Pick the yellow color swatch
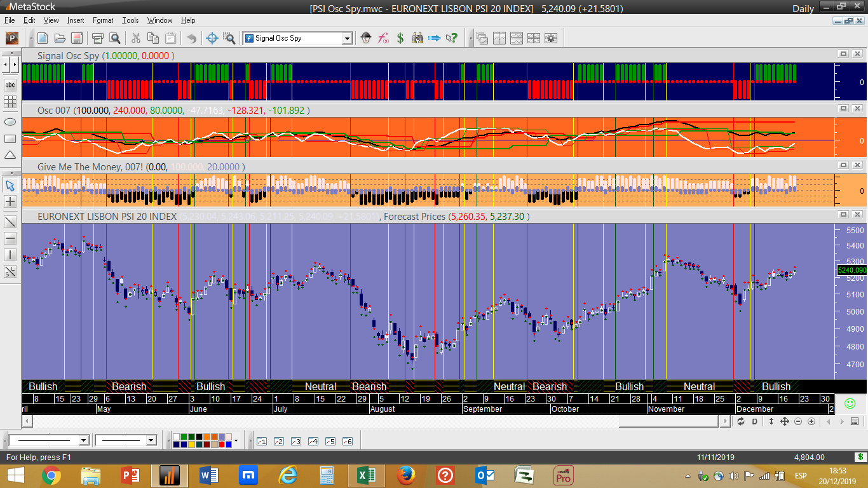The image size is (868, 488). pos(191,444)
